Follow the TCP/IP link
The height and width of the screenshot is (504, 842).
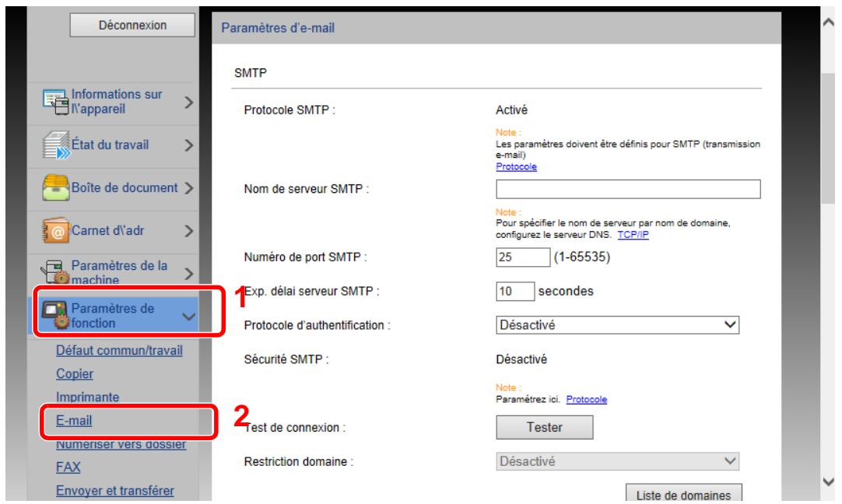point(633,235)
